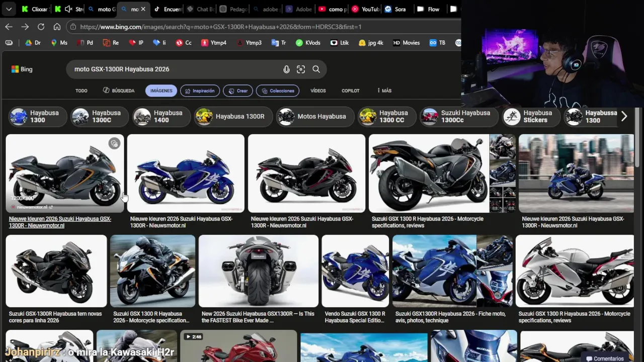Select the Hayabusa 1400 suggestion chip
This screenshot has height=362, width=644.
coord(161,117)
